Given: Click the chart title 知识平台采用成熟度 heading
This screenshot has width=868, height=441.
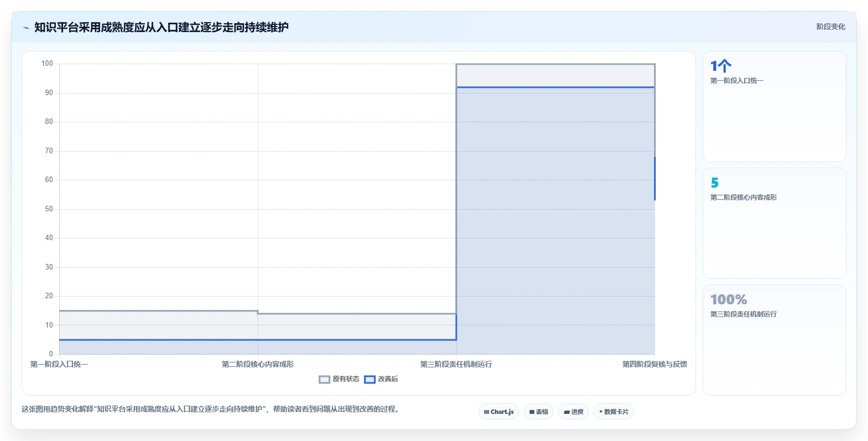Looking at the screenshot, I should point(161,27).
